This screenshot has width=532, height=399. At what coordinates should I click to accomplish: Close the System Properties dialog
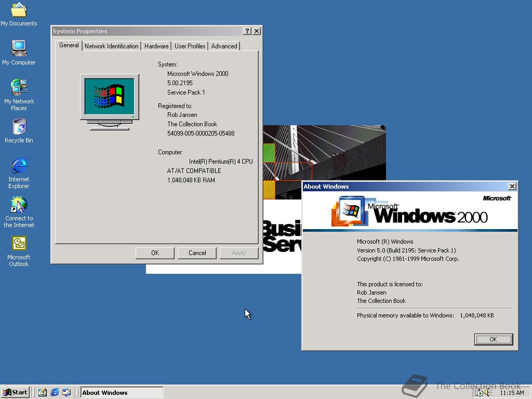(x=257, y=31)
